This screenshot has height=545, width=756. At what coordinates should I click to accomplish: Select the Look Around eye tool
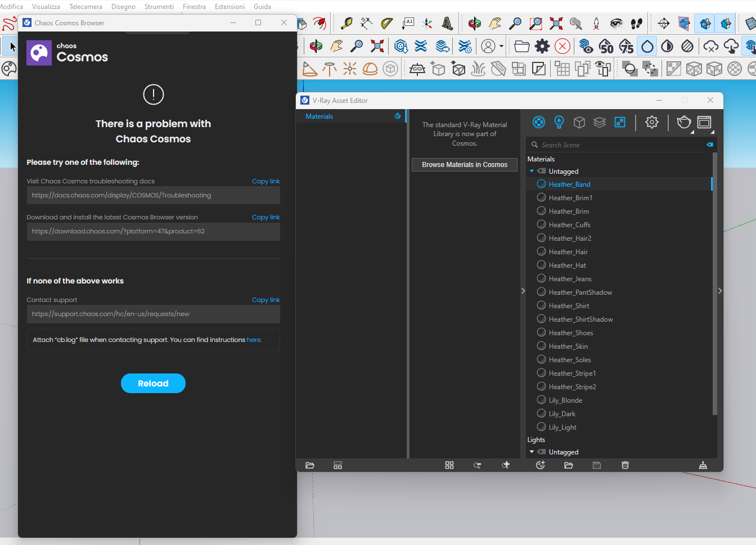[x=616, y=24]
